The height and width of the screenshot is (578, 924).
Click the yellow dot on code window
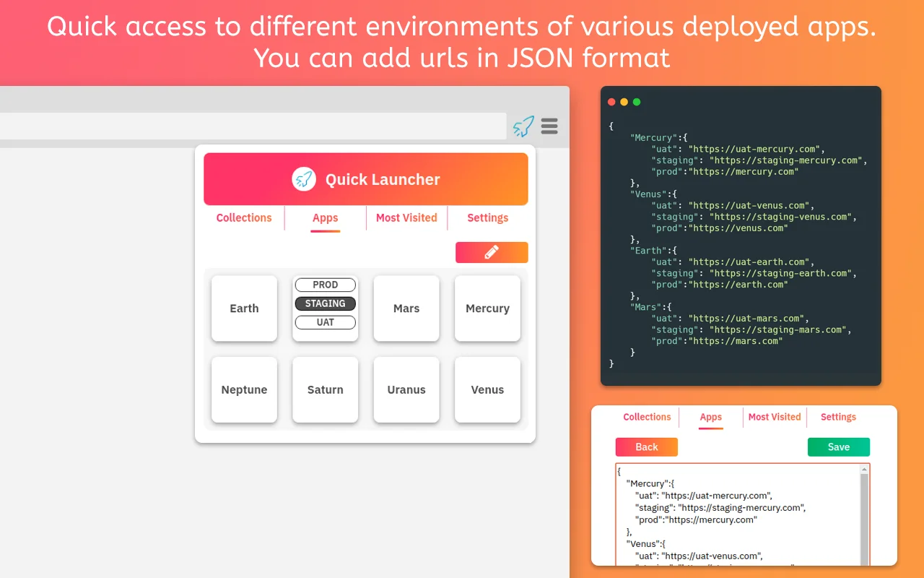pos(624,102)
